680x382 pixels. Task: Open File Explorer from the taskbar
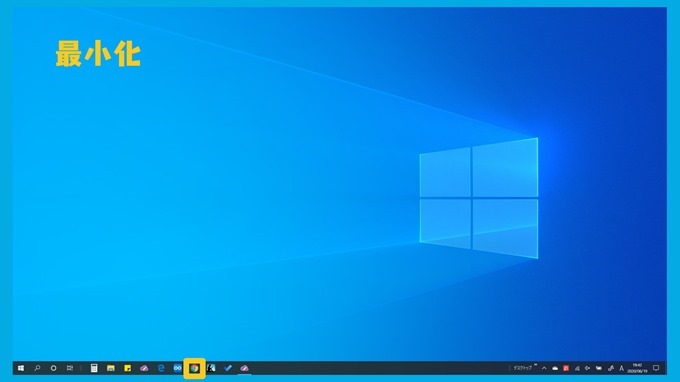coord(111,368)
